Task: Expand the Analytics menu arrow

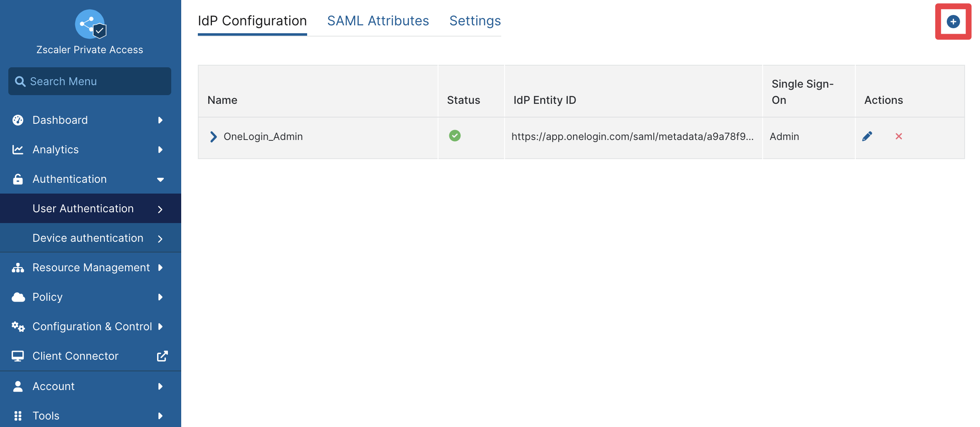Action: coord(160,150)
